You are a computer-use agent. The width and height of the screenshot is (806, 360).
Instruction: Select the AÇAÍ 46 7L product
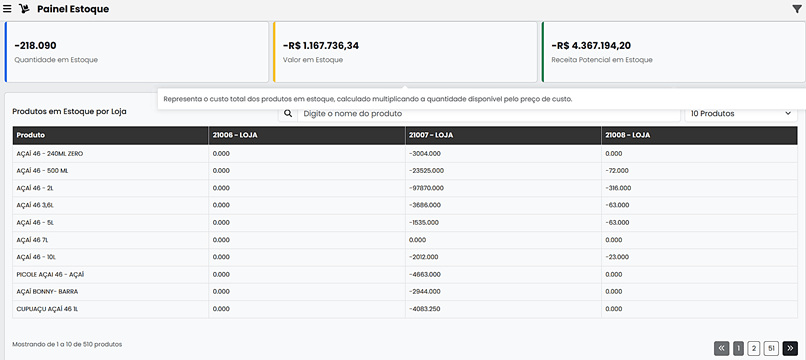pyautogui.click(x=32, y=240)
